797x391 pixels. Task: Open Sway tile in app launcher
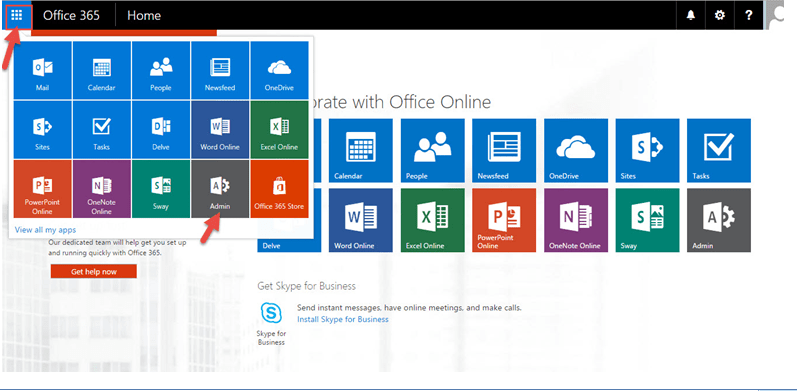[161, 189]
